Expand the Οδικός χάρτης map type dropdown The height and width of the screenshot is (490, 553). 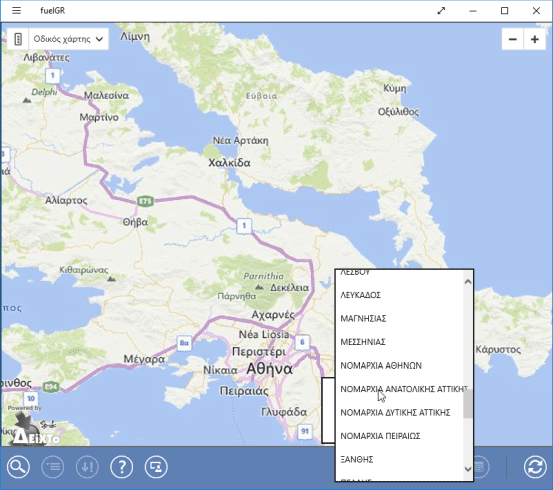pos(68,39)
